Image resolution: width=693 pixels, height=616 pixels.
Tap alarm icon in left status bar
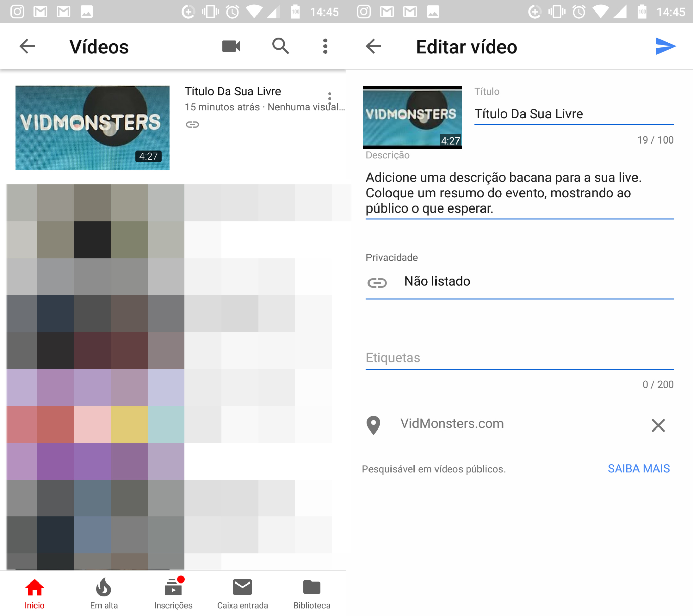click(x=232, y=12)
